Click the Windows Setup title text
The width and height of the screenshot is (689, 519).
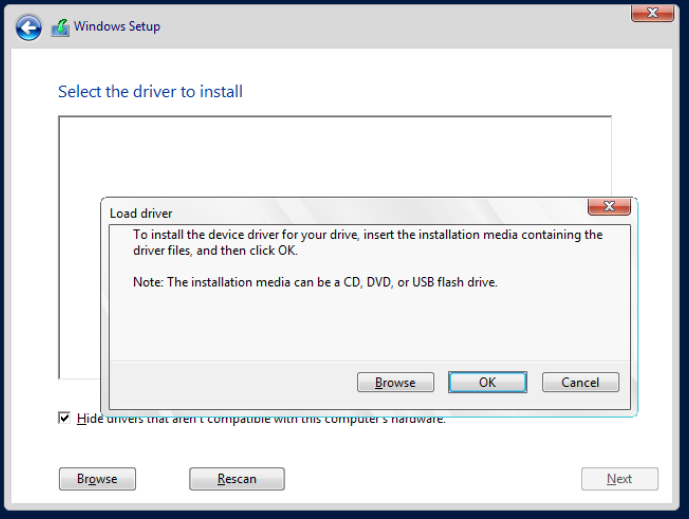click(117, 27)
